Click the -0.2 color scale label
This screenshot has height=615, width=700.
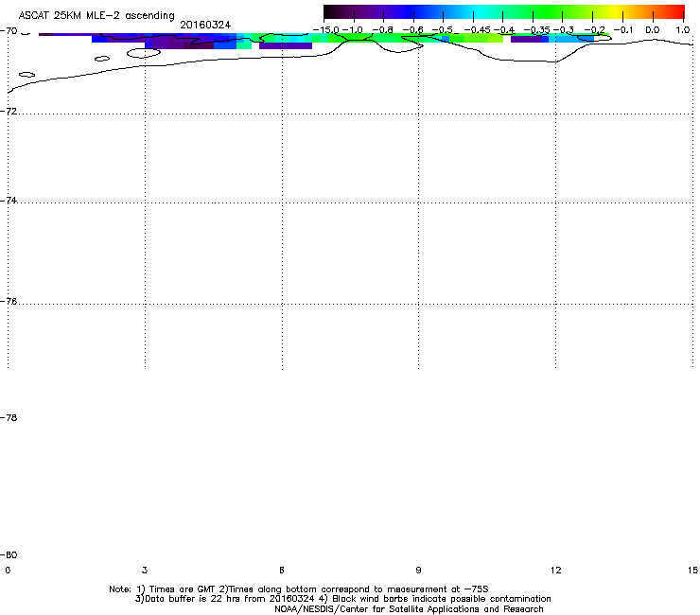point(594,30)
